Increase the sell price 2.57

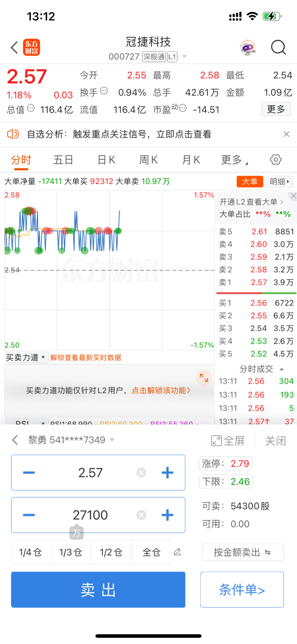pos(167,472)
